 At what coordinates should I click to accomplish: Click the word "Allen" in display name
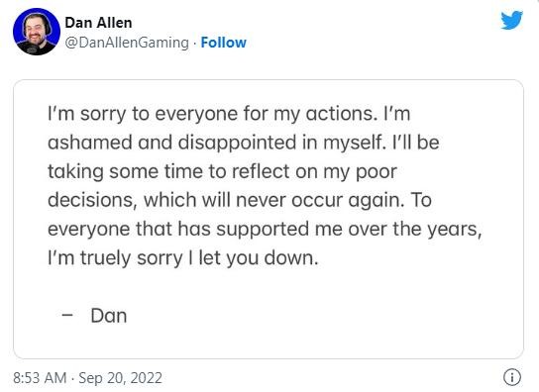click(x=114, y=23)
